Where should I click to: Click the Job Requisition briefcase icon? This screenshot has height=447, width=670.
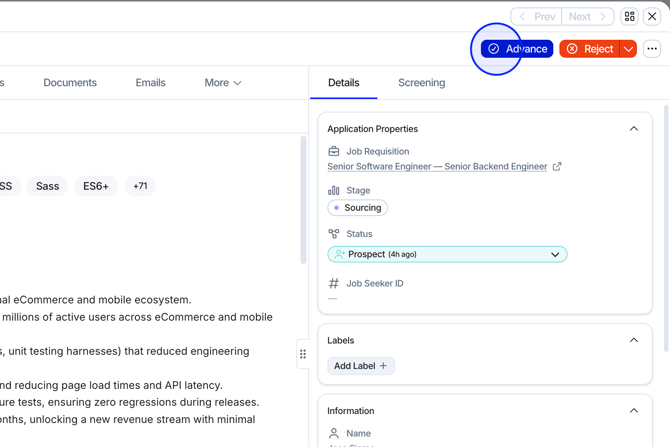tap(334, 152)
